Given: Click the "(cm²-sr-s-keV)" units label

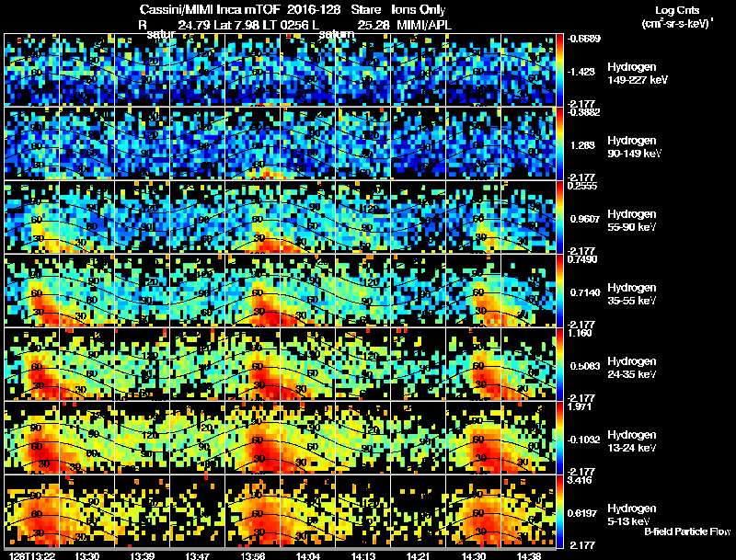Looking at the screenshot, I should [x=677, y=23].
